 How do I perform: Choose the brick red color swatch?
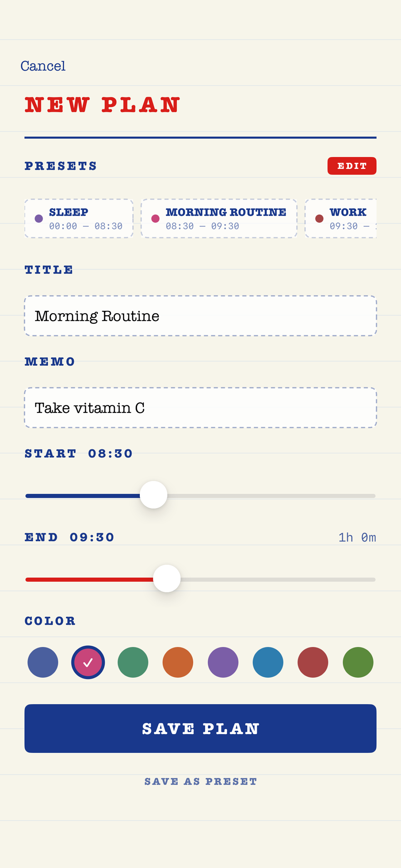[x=313, y=662]
